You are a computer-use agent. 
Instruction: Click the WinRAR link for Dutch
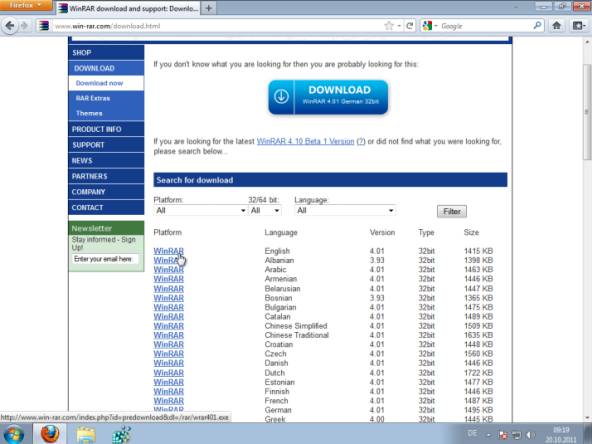click(x=168, y=373)
